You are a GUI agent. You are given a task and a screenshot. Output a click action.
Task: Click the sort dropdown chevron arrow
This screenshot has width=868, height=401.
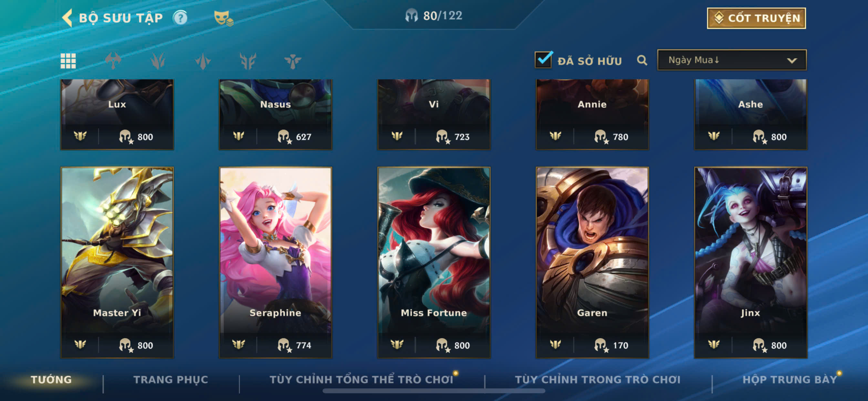point(791,61)
